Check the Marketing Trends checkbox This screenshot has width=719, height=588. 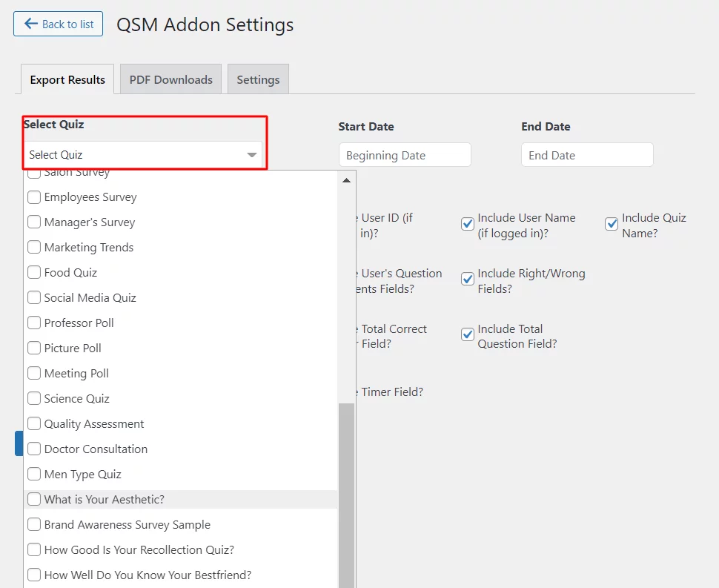[34, 248]
